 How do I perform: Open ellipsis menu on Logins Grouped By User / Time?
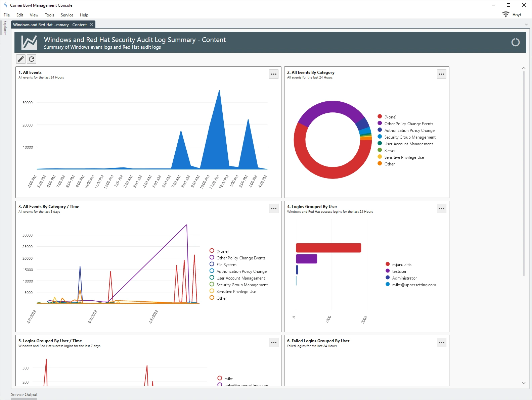coord(274,343)
